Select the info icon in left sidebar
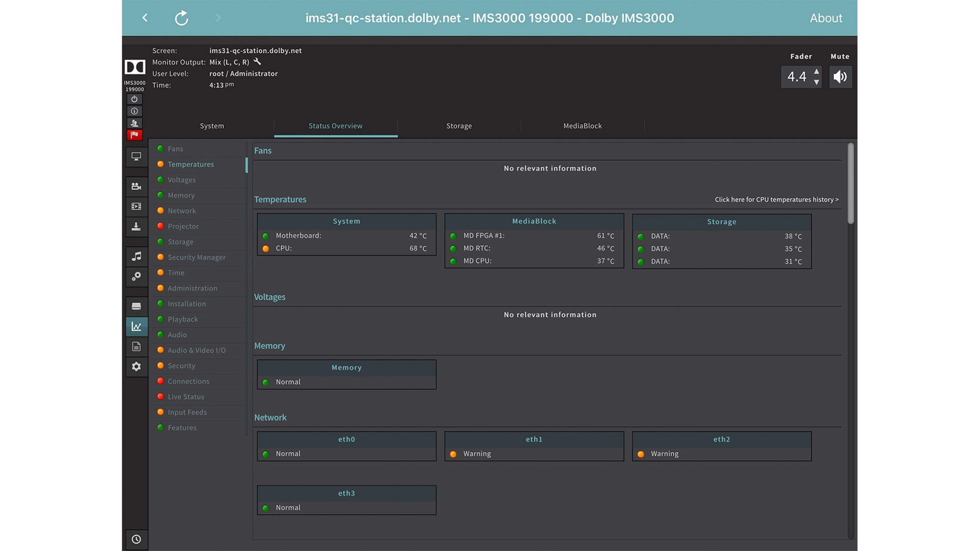Screen dimensions: 980x551 pyautogui.click(x=135, y=111)
